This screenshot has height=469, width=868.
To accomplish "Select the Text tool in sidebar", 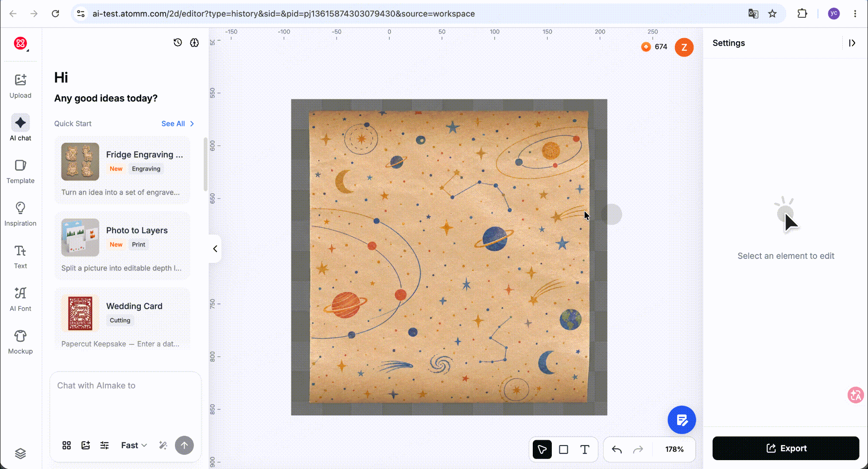I will tap(20, 257).
